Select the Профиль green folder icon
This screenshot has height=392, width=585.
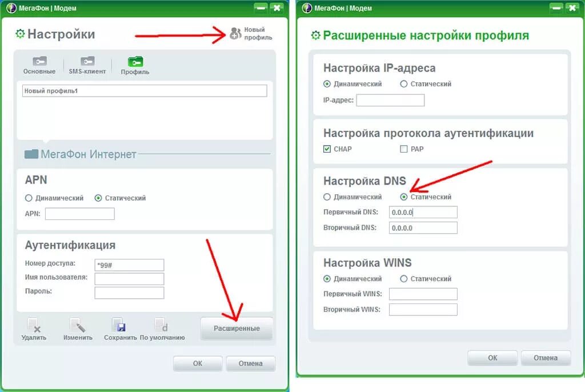click(x=135, y=62)
